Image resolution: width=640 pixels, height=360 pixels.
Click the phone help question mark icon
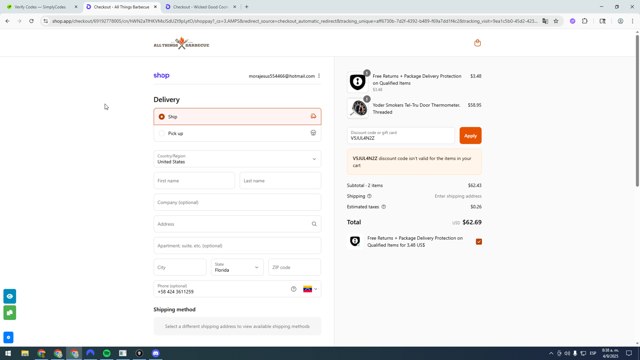[293, 289]
